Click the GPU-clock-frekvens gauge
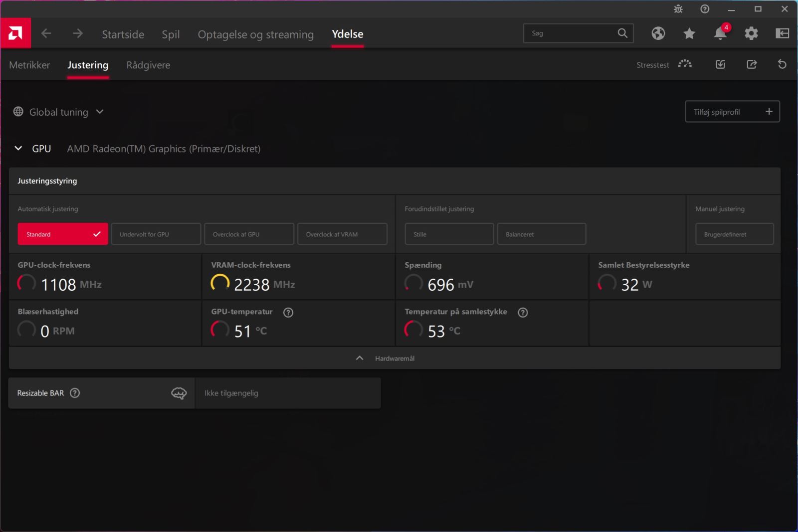The width and height of the screenshot is (798, 532). pyautogui.click(x=26, y=283)
